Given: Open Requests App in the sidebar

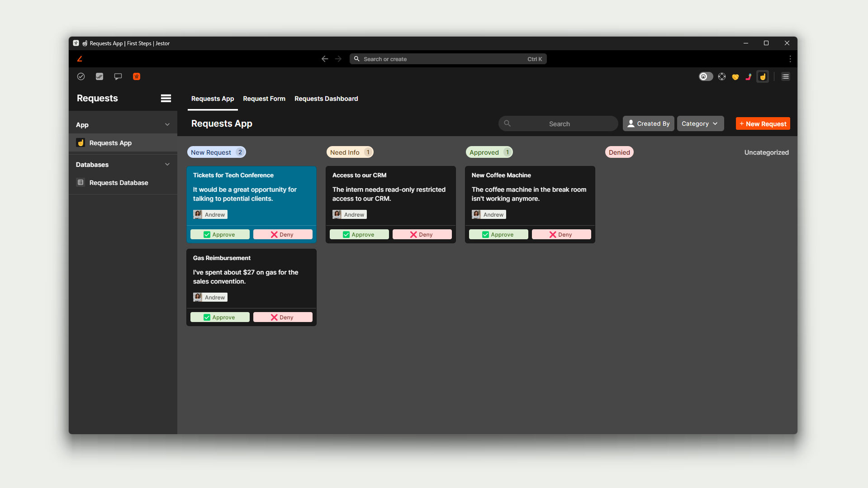Looking at the screenshot, I should coord(123,143).
